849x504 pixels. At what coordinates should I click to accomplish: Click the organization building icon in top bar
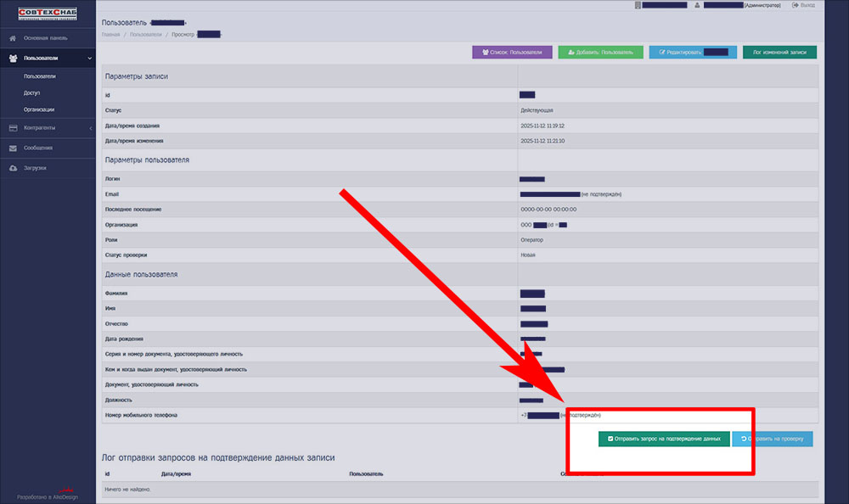tap(638, 5)
